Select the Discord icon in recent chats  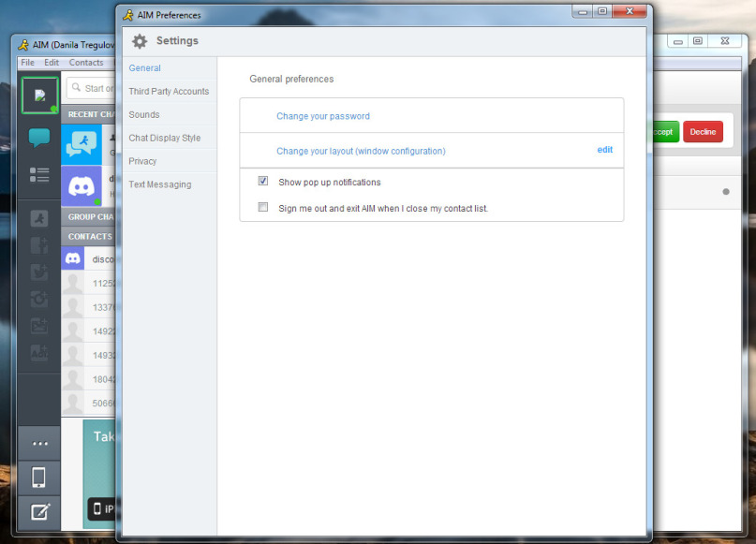tap(82, 186)
